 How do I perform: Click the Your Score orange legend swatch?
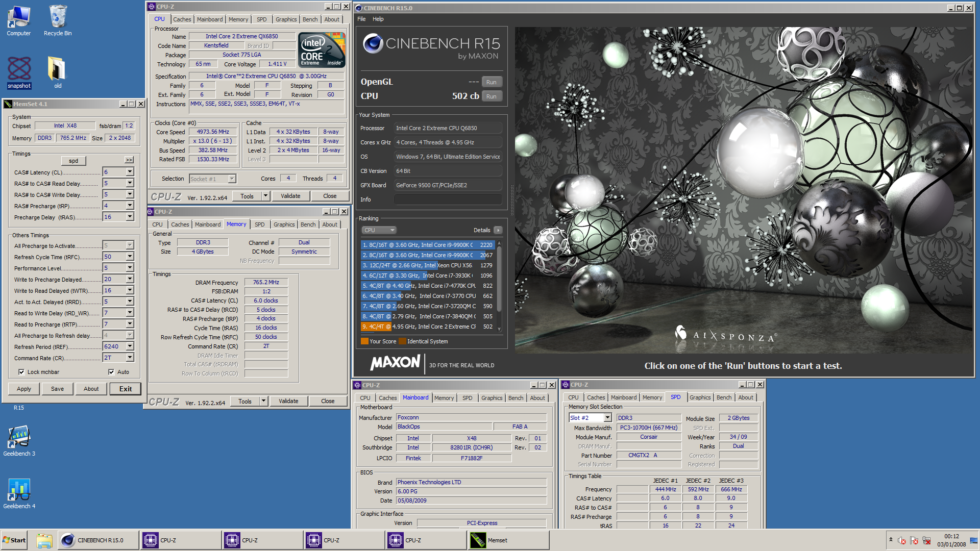[364, 341]
